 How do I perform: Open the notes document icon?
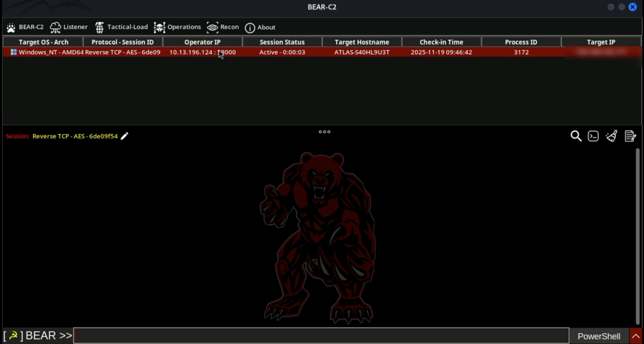click(x=630, y=136)
